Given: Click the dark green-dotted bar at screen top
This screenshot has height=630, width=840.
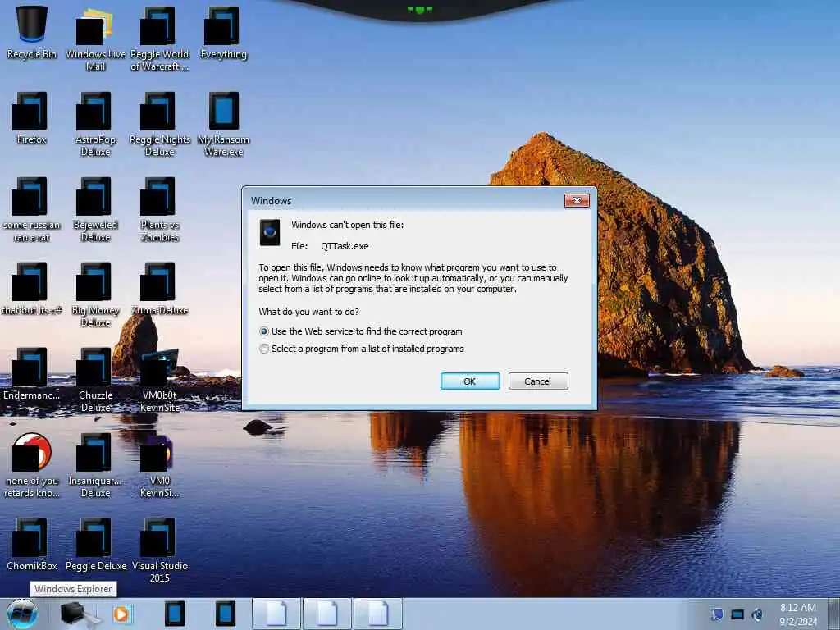Looking at the screenshot, I should 420,10.
